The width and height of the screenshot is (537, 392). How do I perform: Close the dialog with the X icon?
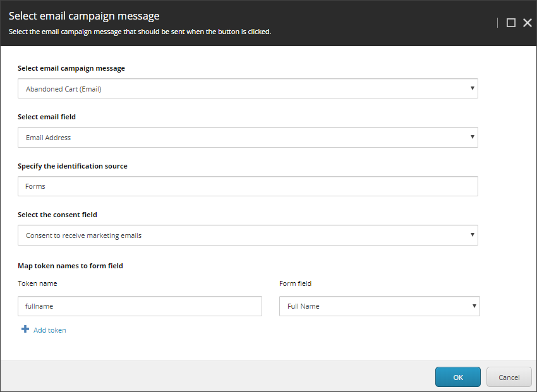528,23
